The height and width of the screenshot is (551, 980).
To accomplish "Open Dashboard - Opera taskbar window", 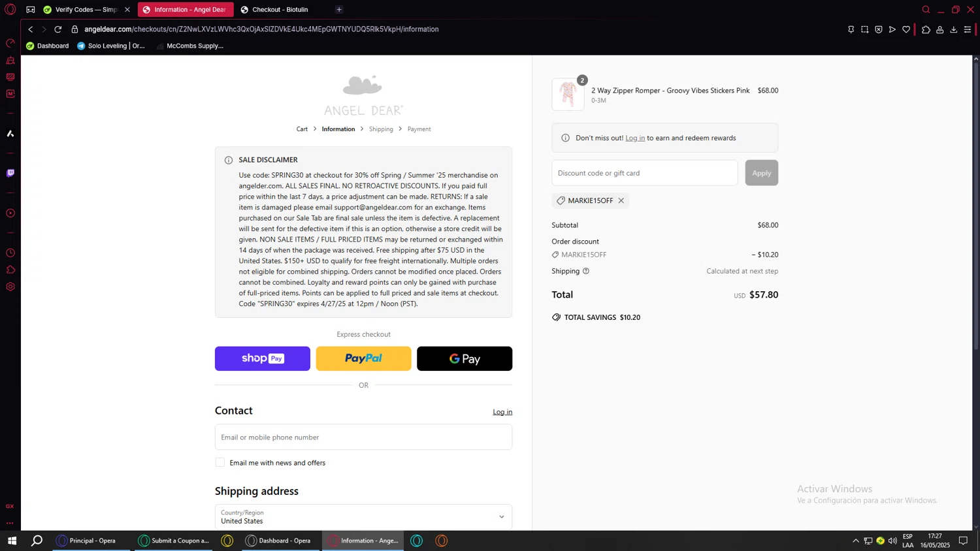I will [x=280, y=541].
